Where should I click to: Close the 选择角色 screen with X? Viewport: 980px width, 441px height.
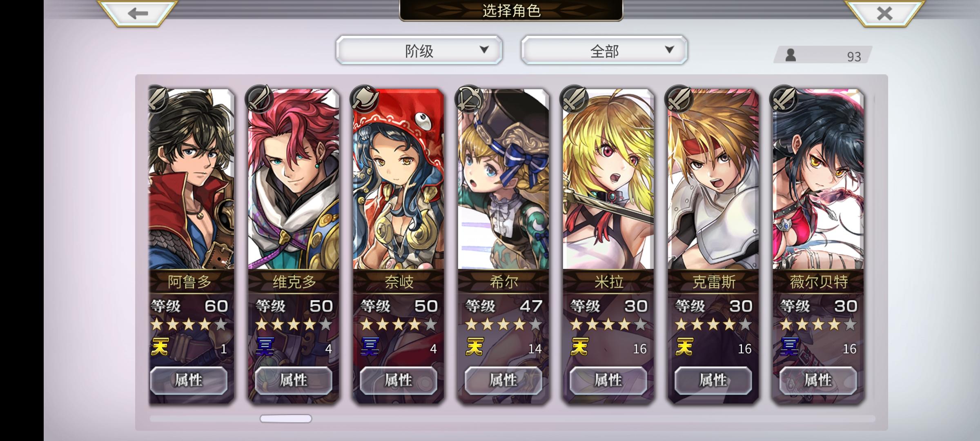coord(884,13)
